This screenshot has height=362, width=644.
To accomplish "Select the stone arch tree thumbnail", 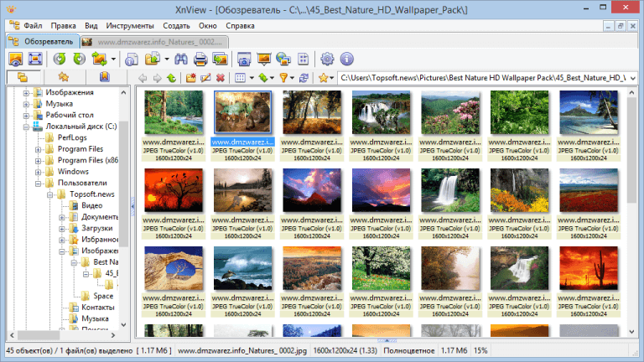I will 174,268.
